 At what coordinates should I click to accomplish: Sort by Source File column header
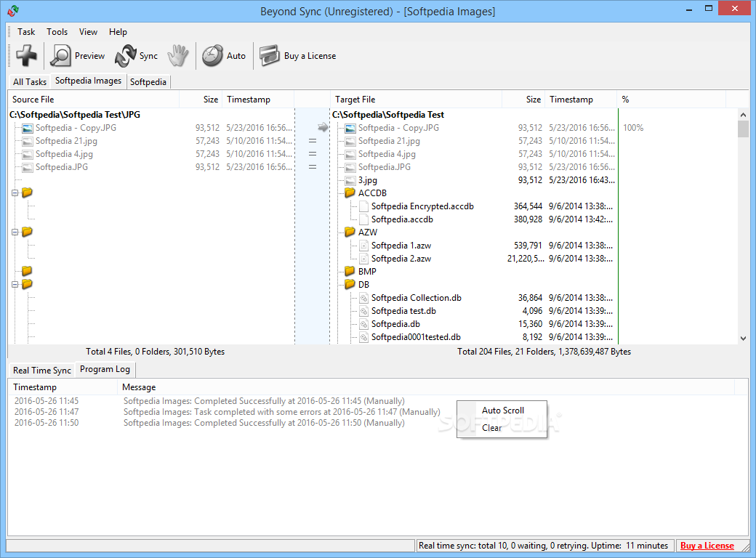pyautogui.click(x=94, y=100)
